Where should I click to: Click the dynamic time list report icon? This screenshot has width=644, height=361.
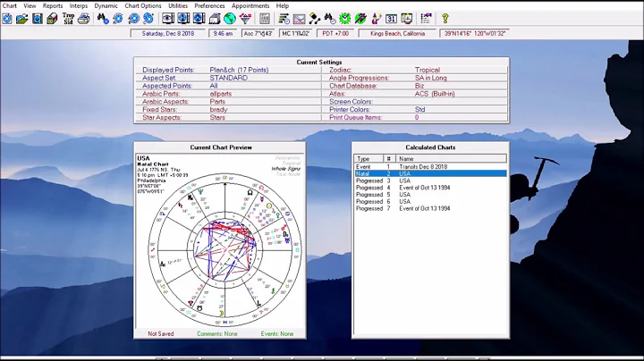tap(284, 19)
